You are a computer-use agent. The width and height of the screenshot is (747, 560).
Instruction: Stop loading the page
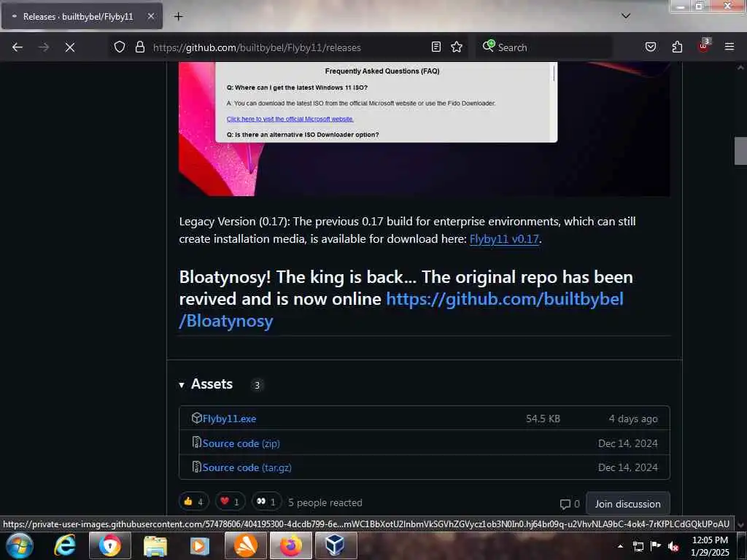70,47
